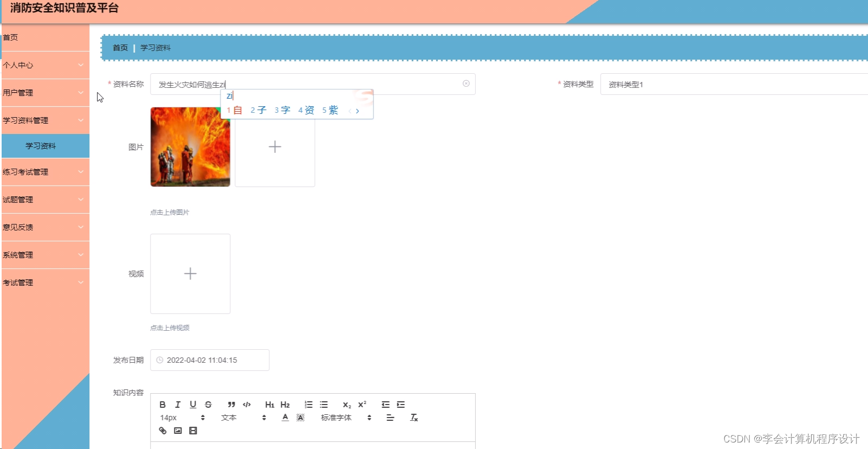The width and height of the screenshot is (868, 449).
Task: Insert an image in the editor
Action: click(178, 431)
